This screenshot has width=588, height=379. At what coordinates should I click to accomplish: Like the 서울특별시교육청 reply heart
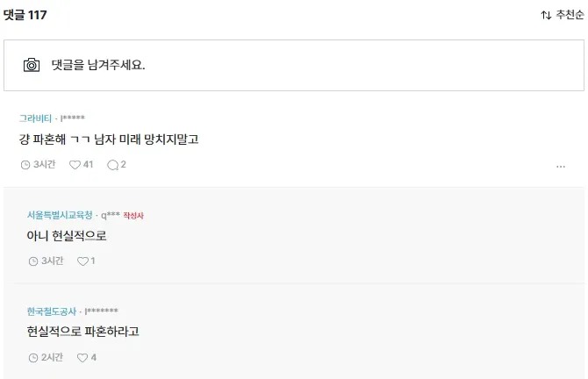[82, 261]
